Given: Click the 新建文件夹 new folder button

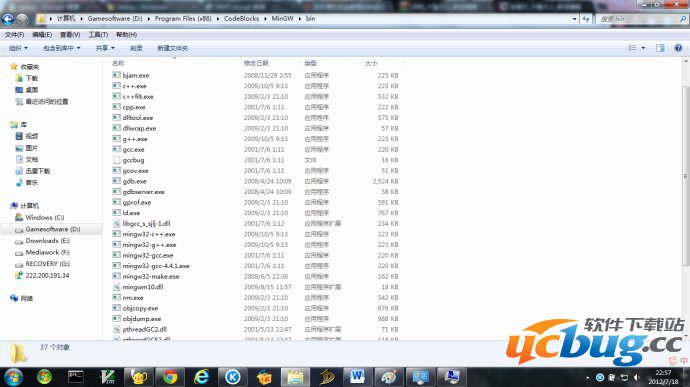Looking at the screenshot, I should click(x=172, y=48).
